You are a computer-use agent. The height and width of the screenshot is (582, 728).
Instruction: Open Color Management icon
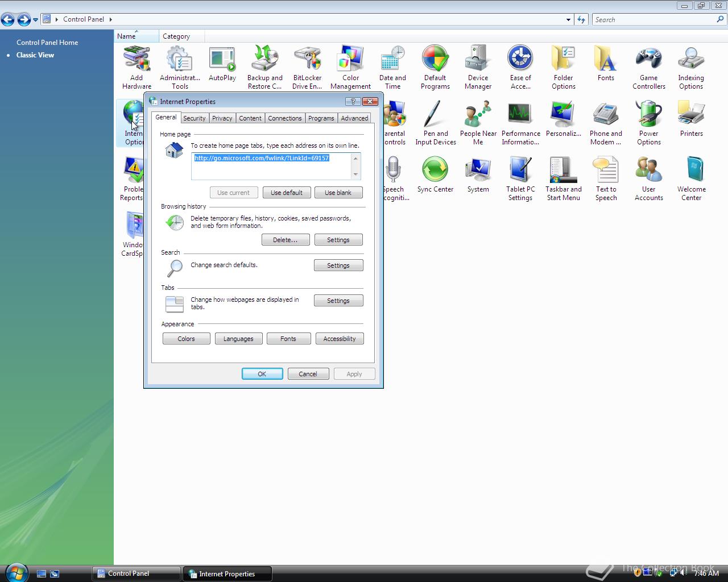(x=350, y=67)
